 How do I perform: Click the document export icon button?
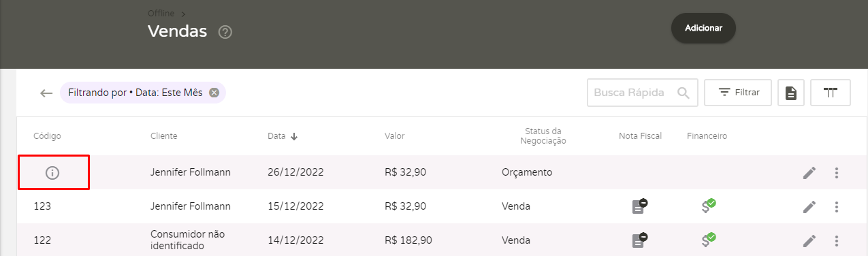tap(791, 93)
